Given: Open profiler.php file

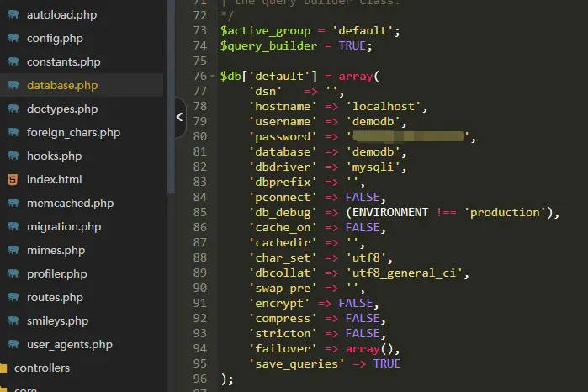Looking at the screenshot, I should tap(57, 274).
